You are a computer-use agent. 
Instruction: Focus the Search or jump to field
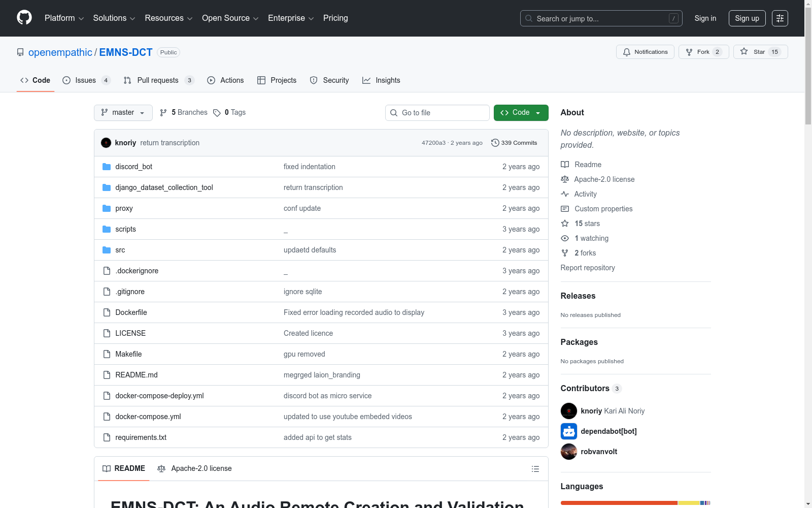click(601, 18)
